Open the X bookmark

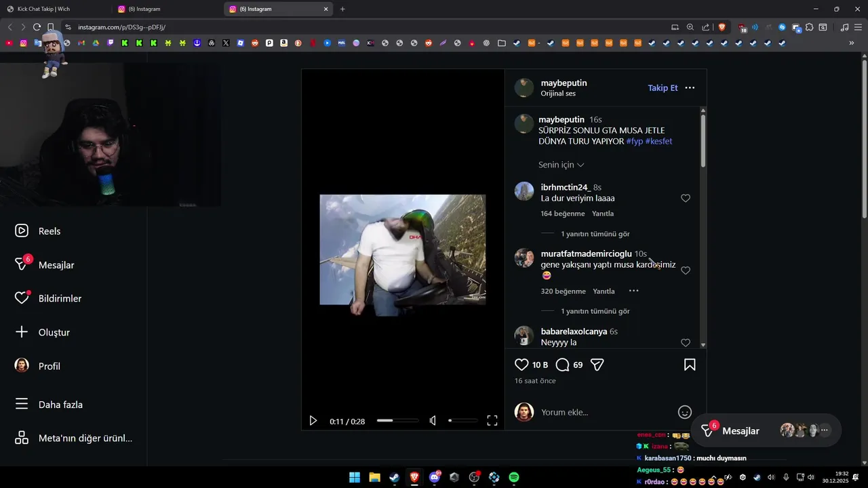pos(226,43)
